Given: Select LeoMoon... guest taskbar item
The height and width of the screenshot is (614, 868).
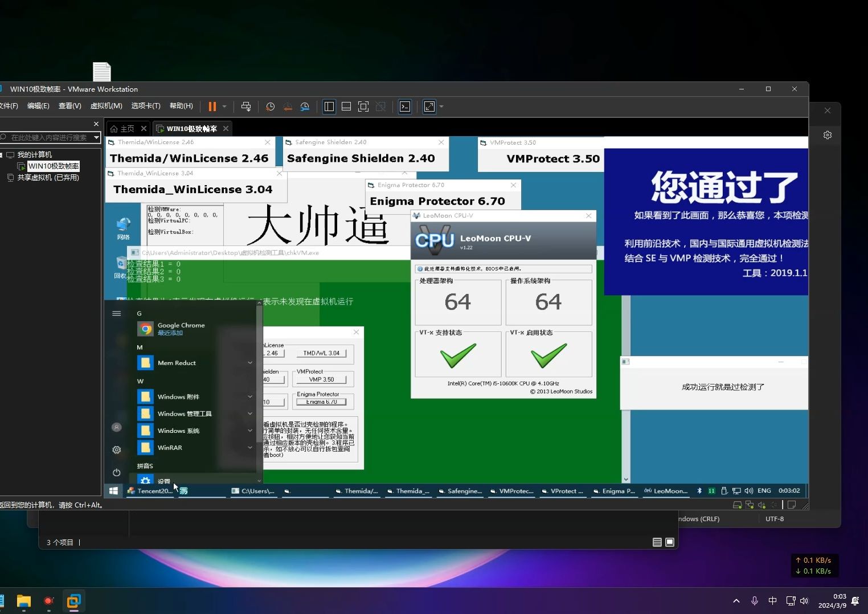Looking at the screenshot, I should (665, 491).
